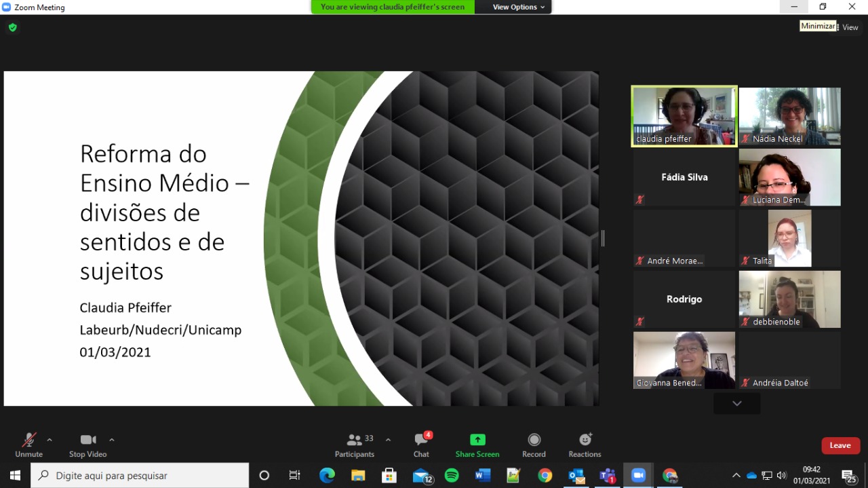Open the Participants panel
Viewport: 868px width, 488px height.
(355, 445)
